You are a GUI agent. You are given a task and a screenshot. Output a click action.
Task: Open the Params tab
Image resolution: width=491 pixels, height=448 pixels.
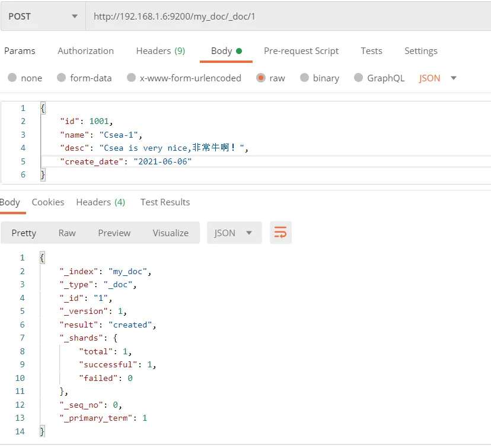20,51
